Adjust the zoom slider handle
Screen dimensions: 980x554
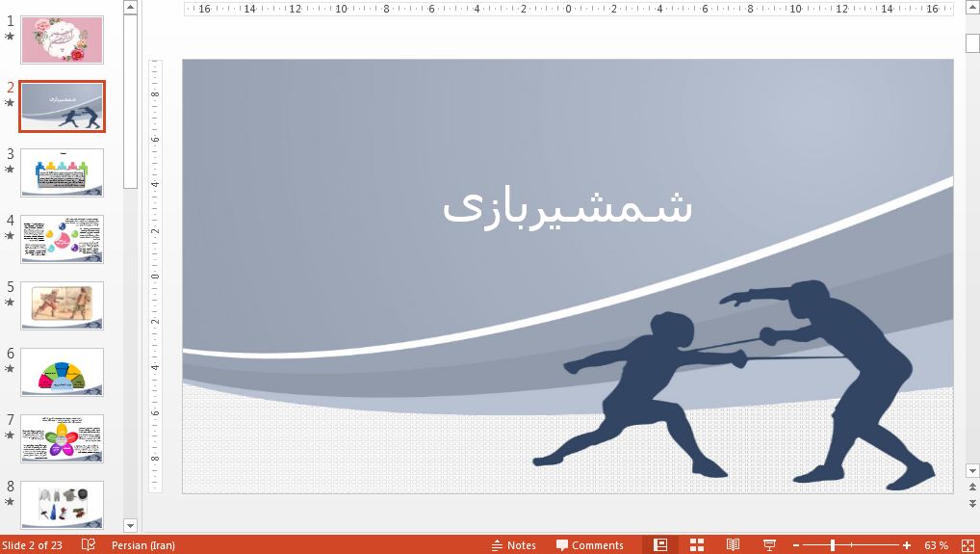[833, 545]
